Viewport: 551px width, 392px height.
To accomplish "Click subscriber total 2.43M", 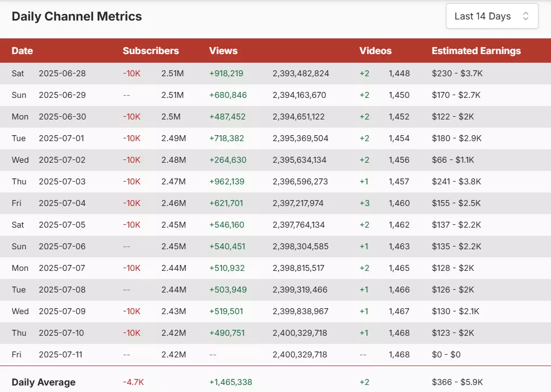I will pos(174,311).
